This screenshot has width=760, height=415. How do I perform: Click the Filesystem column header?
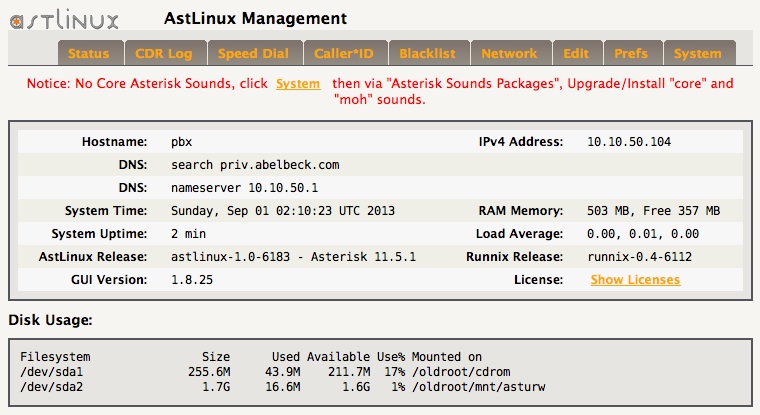(55, 357)
